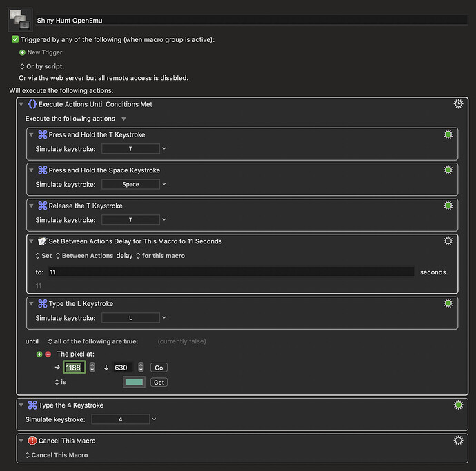Disable the Triggered by any of the following checkbox

tap(15, 39)
